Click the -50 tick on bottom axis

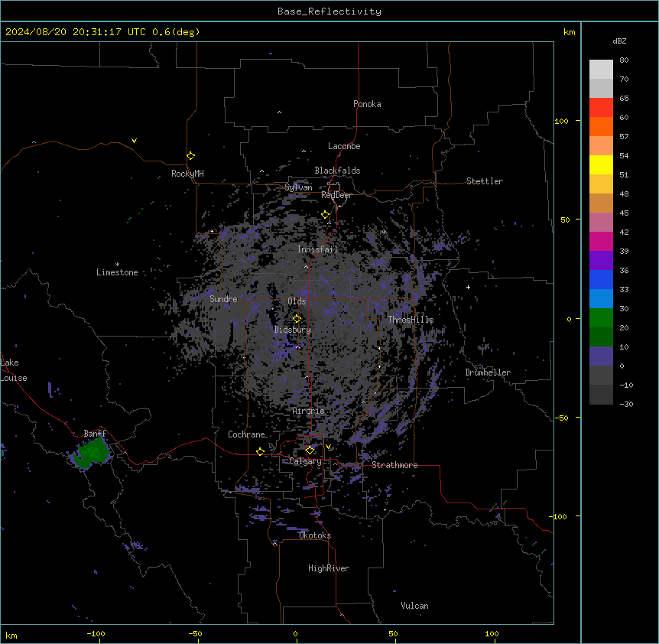coord(195,633)
